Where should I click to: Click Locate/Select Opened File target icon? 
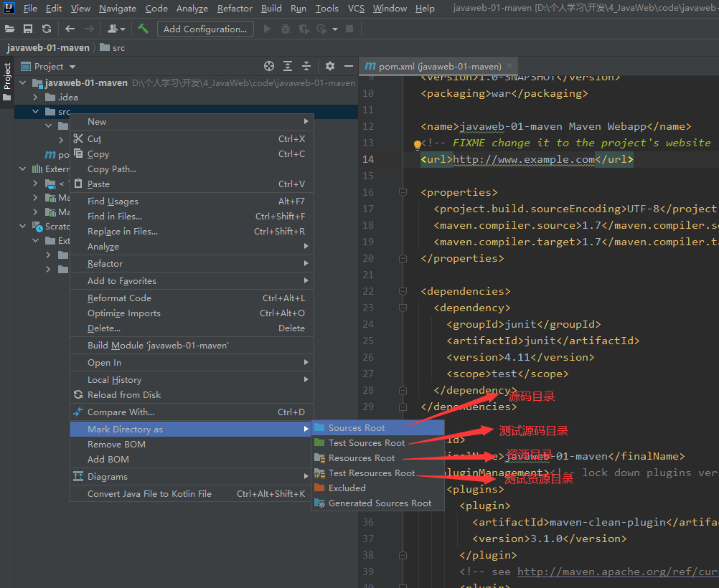pos(269,66)
